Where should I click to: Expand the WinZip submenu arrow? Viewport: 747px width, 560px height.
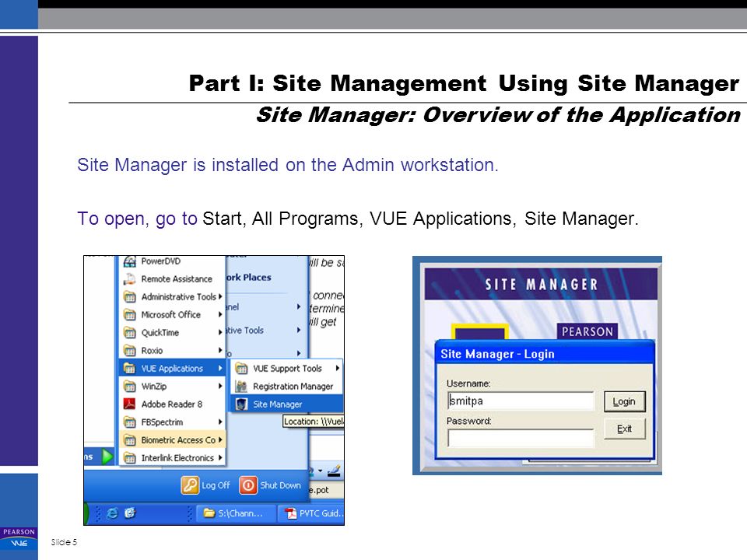point(220,386)
